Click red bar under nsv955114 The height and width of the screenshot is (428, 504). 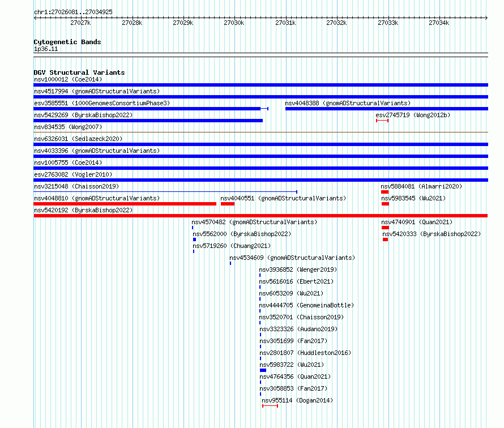270,406
